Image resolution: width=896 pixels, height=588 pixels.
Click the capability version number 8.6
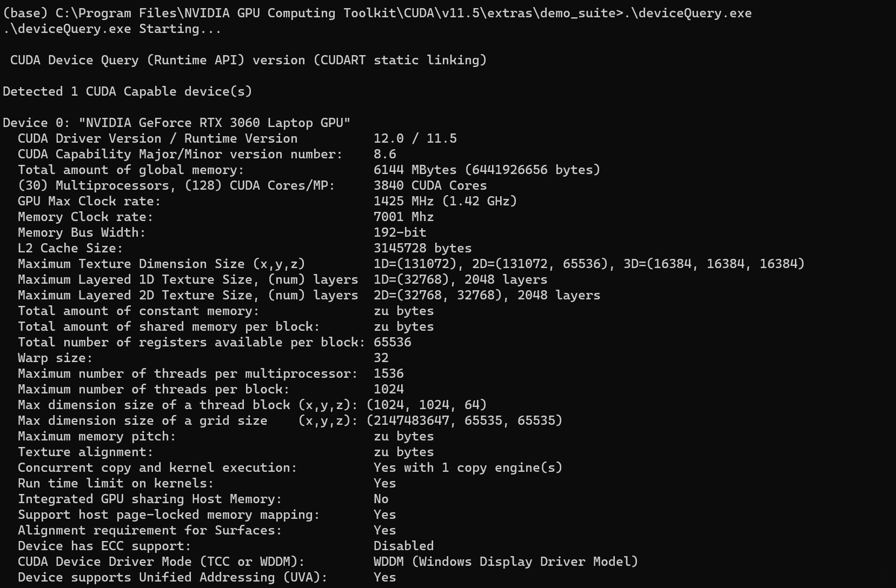pyautogui.click(x=384, y=154)
